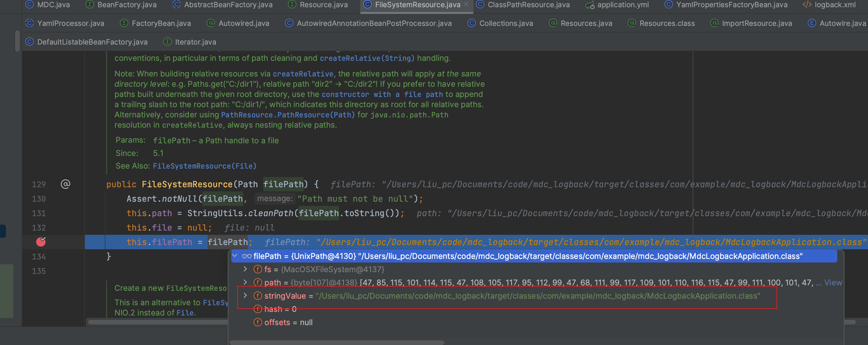The width and height of the screenshot is (868, 345).
Task: Click the watch glasses icon beside filePath
Action: click(247, 256)
